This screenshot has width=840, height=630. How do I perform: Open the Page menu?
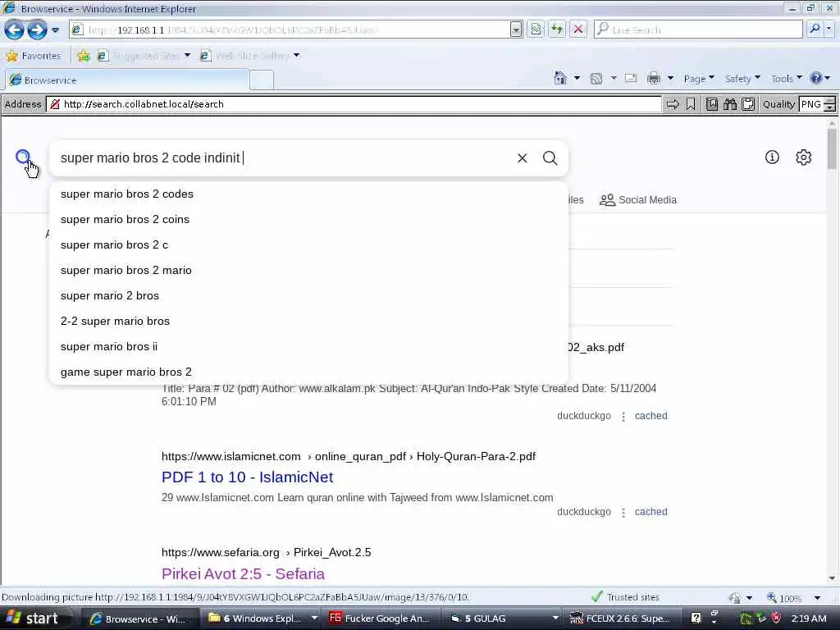click(699, 79)
